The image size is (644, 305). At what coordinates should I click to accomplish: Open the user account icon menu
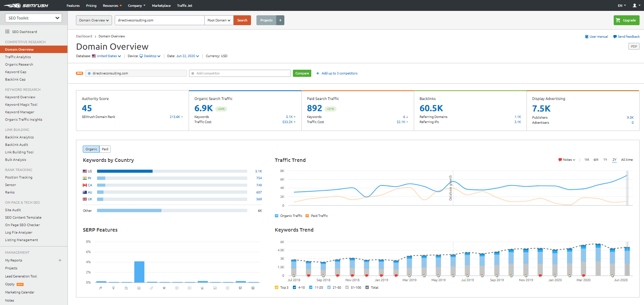pos(635,5)
